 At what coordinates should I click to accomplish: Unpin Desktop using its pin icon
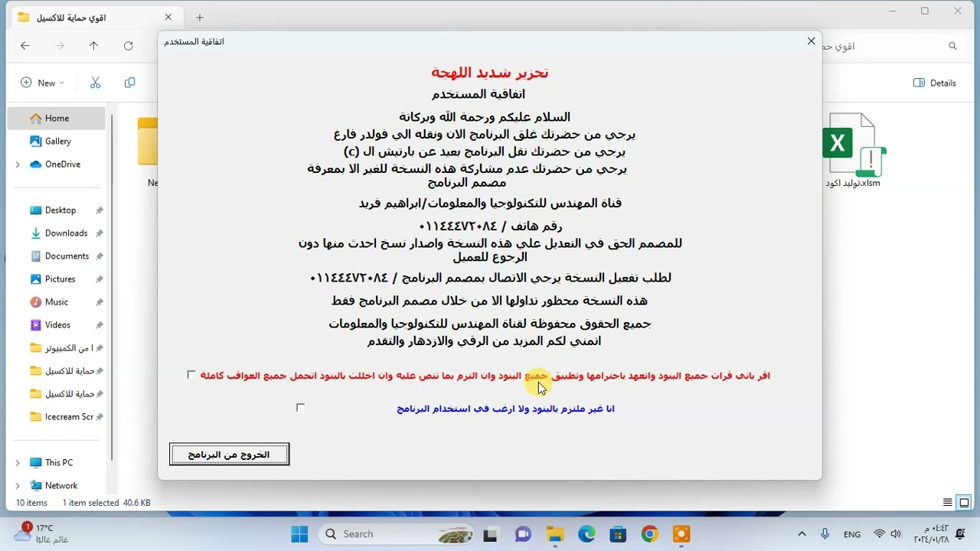click(x=100, y=210)
